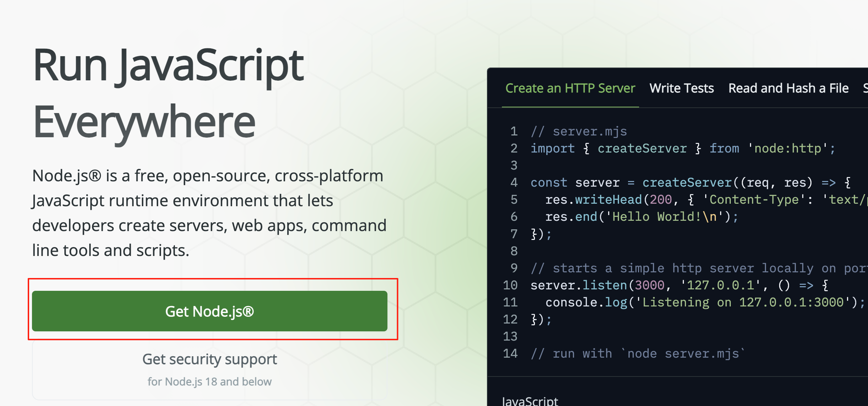Viewport: 868px width, 406px height.
Task: Click the res.end 'Hello World!' line
Action: pyautogui.click(x=642, y=217)
